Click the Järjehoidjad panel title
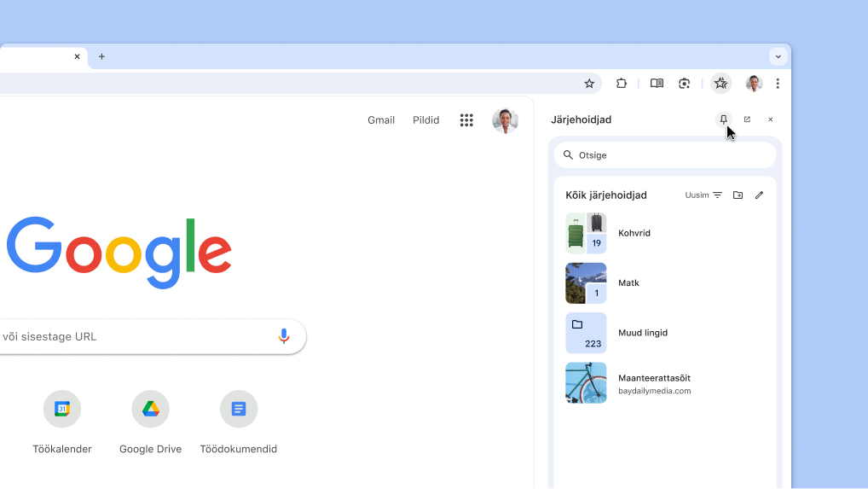This screenshot has width=868, height=489. [582, 119]
